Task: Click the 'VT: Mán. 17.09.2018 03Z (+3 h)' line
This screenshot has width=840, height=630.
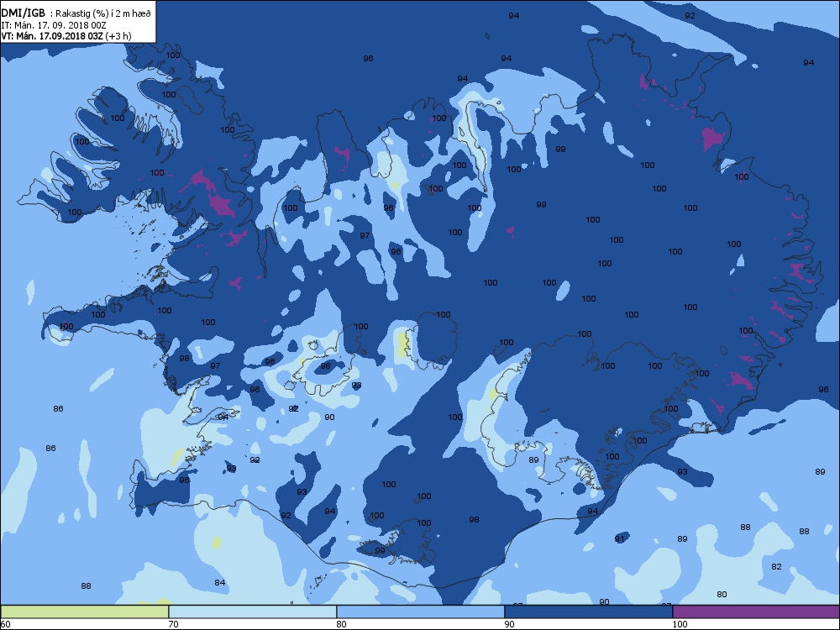Action: point(66,36)
